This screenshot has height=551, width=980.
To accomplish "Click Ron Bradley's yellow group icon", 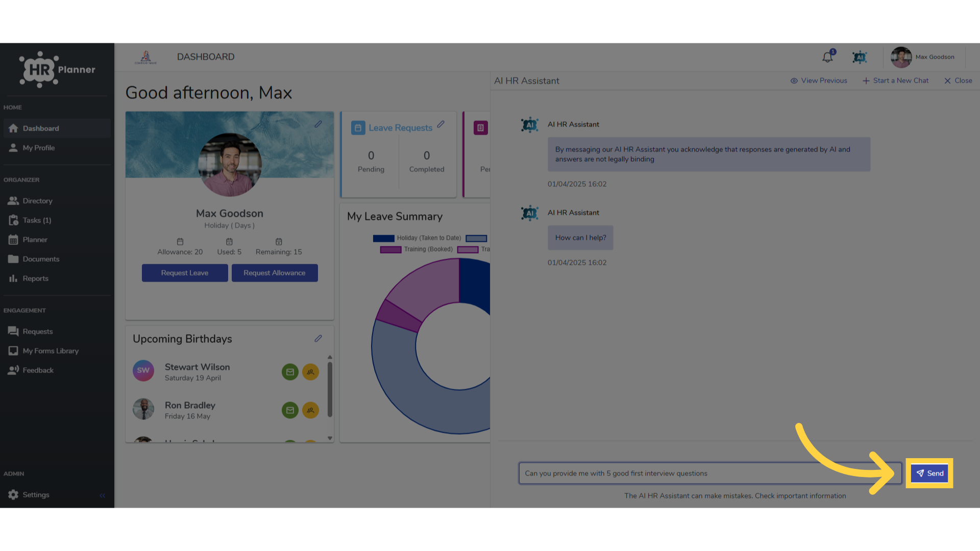I will click(310, 410).
